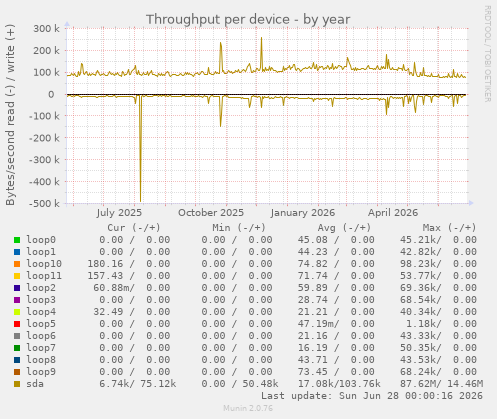Select the loop4 legend label
Screen dimensions: 497x419
pyautogui.click(x=41, y=312)
